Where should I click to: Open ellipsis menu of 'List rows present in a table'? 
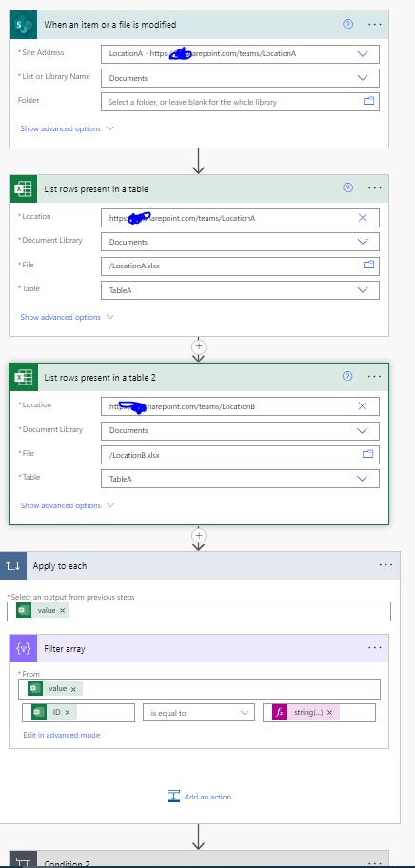pos(375,188)
